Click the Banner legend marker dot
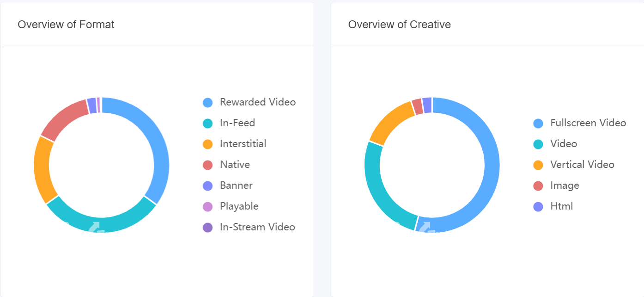The width and height of the screenshot is (644, 297). tap(208, 186)
